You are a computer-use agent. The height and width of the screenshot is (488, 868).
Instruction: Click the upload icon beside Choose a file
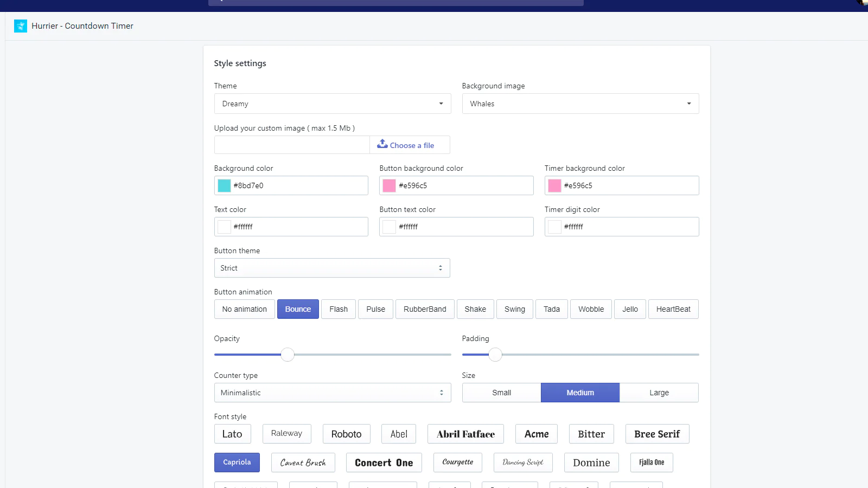pyautogui.click(x=382, y=144)
